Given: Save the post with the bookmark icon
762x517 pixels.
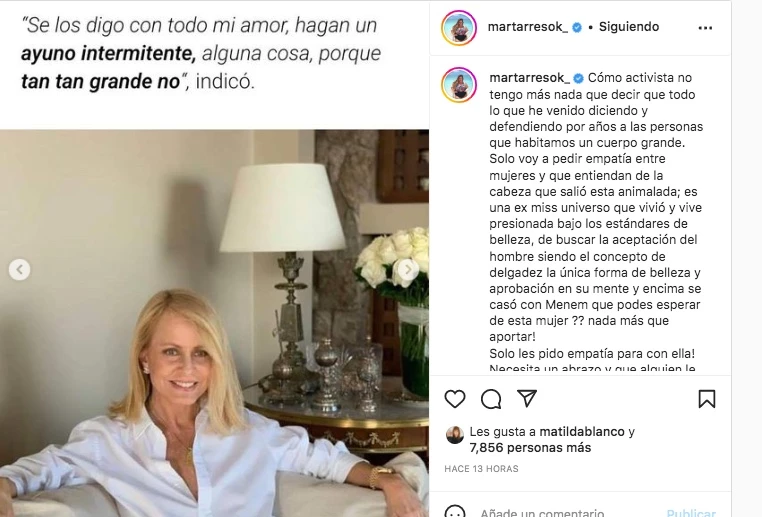Looking at the screenshot, I should [x=707, y=399].
